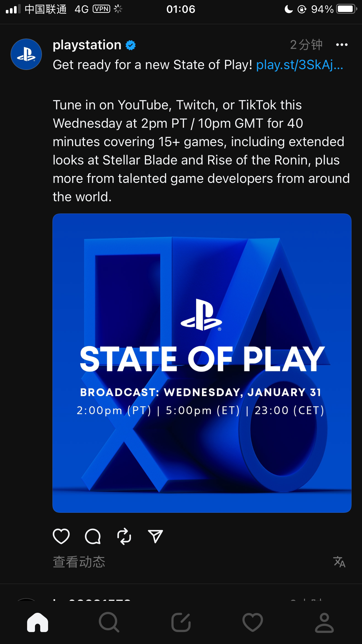Tap the status bar clock 01:06
This screenshot has width=362, height=644.
[181, 9]
